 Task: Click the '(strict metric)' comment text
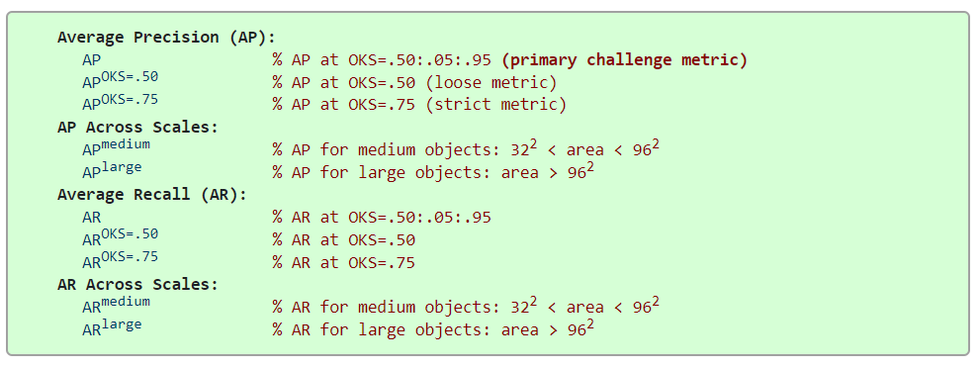(495, 104)
